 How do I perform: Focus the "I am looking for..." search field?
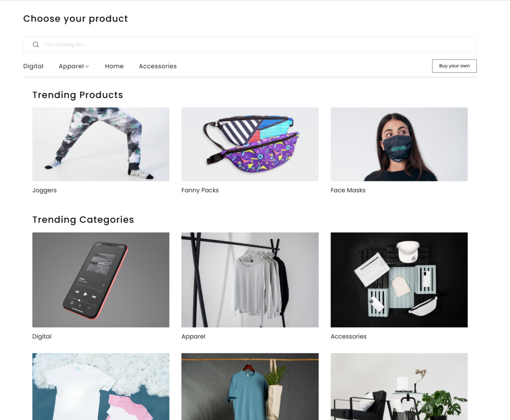(250, 44)
